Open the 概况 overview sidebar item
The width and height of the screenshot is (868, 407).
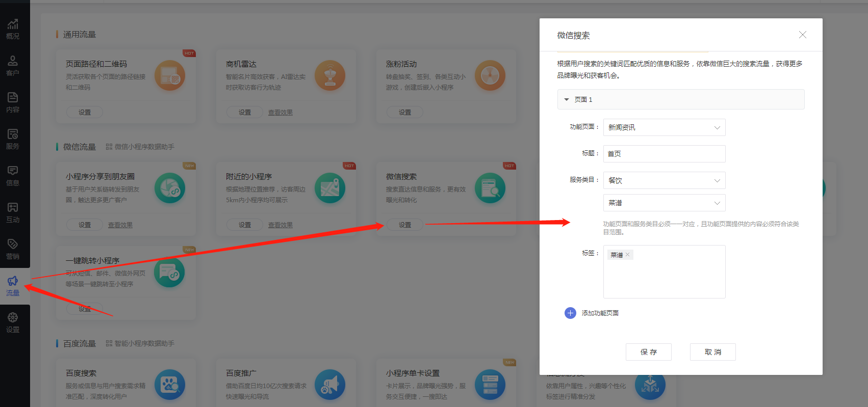point(13,29)
